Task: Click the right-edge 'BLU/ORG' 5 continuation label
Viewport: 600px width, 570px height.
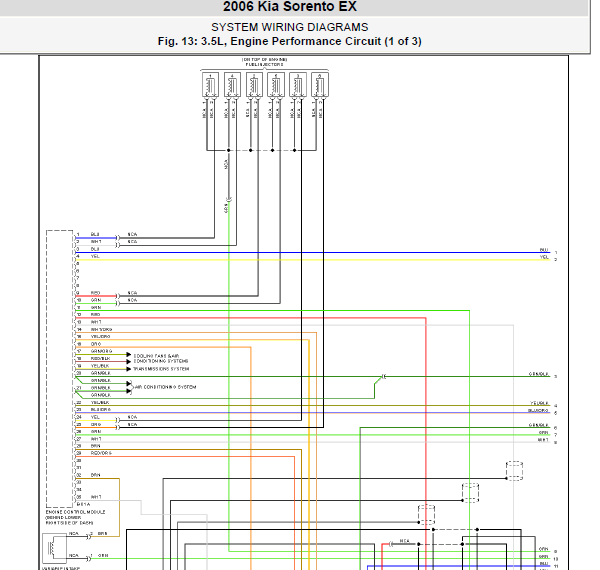Action: [538, 410]
